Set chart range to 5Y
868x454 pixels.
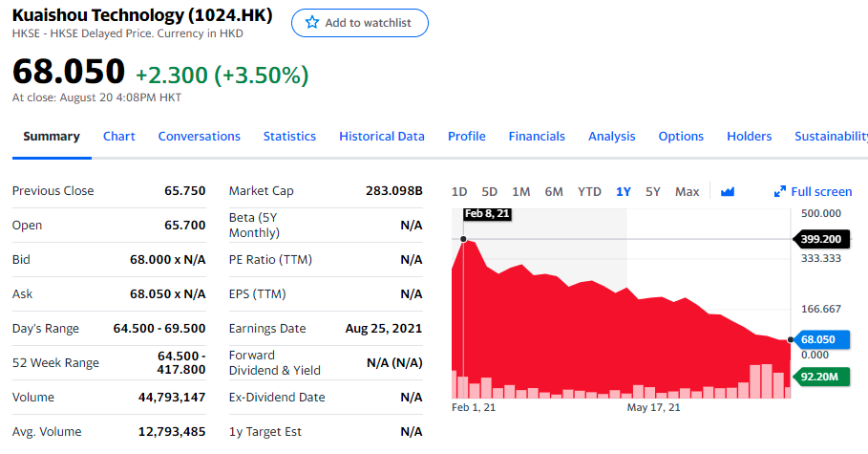(x=653, y=192)
